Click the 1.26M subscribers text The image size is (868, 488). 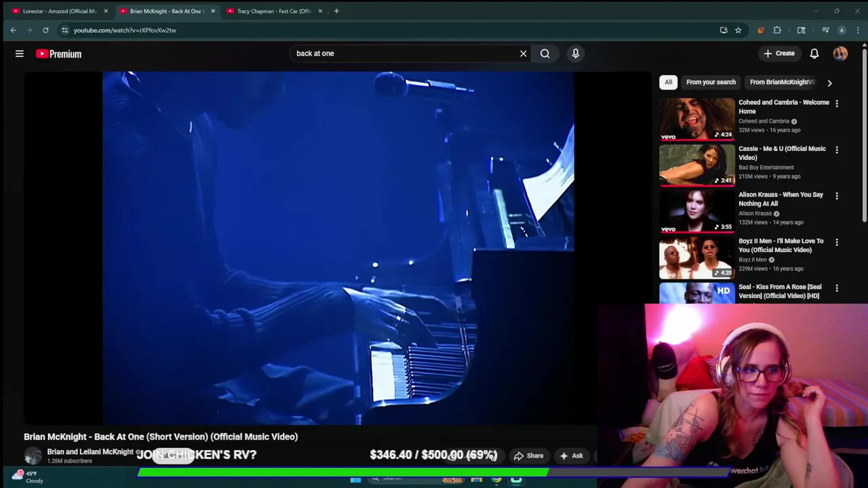pyautogui.click(x=69, y=462)
